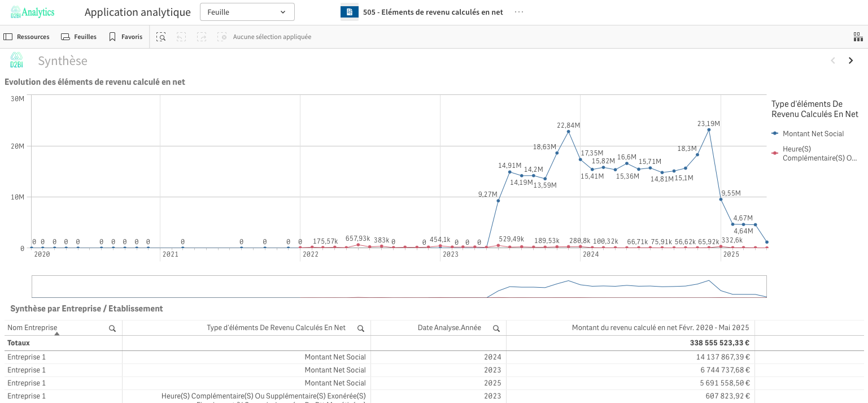This screenshot has height=403, width=868.
Task: Search in the Nom Entreprise column
Action: [112, 328]
